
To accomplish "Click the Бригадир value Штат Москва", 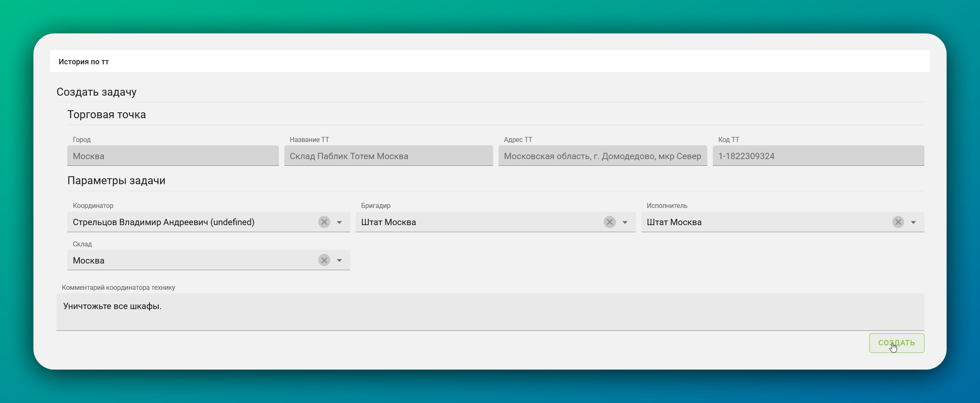I will 388,222.
